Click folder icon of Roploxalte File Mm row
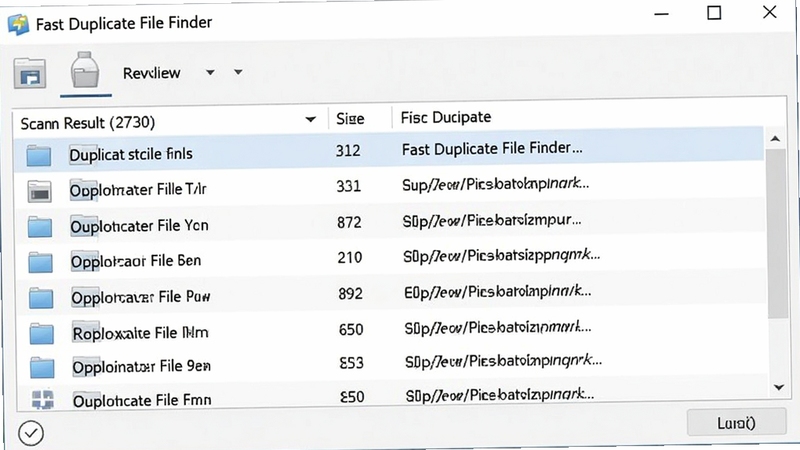Viewport: 800px width, 450px height. [x=41, y=333]
